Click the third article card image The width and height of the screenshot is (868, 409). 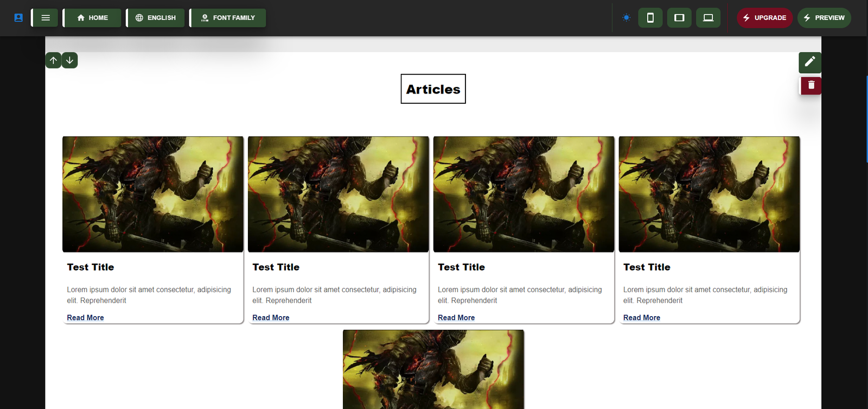(524, 194)
